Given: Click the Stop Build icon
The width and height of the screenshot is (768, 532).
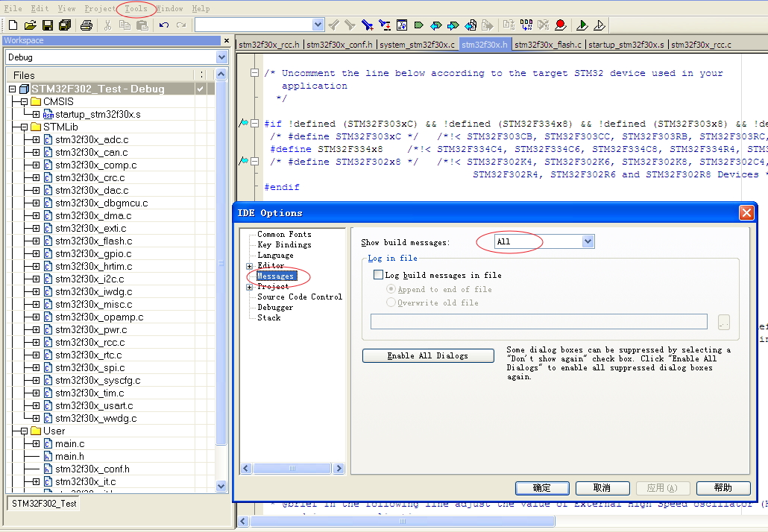Looking at the screenshot, I should click(543, 25).
